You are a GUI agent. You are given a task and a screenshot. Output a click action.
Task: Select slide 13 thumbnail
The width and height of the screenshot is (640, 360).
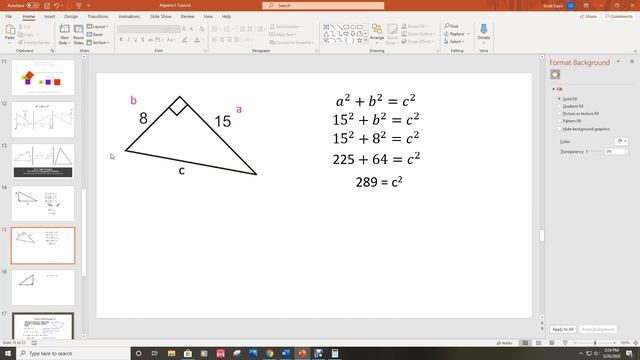coord(43,162)
